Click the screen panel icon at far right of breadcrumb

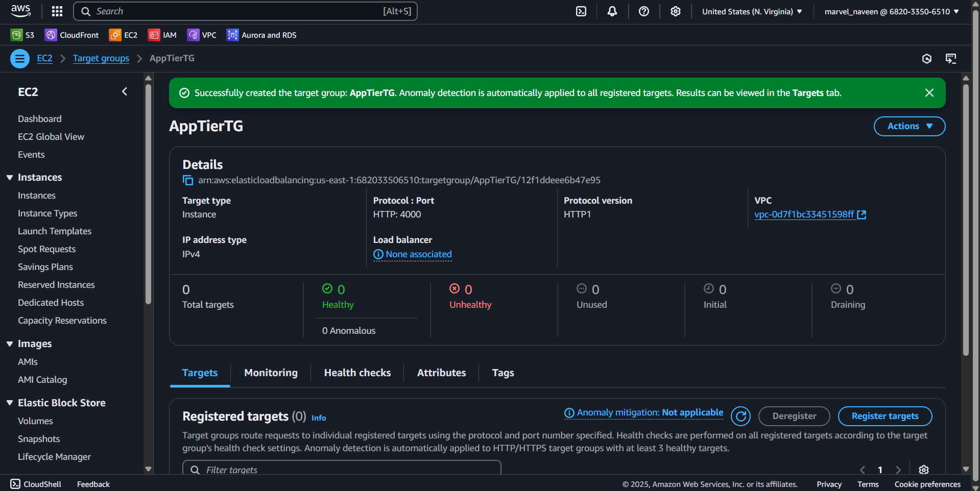coord(951,59)
